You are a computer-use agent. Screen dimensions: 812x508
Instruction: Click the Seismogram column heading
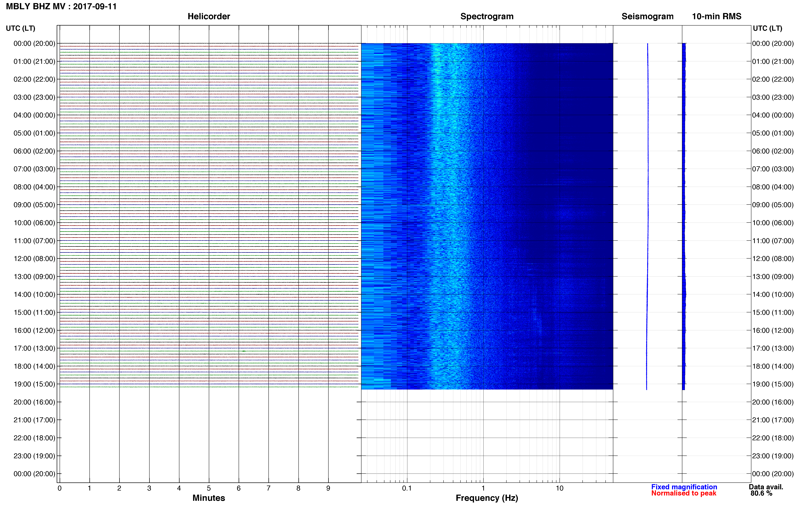coord(648,16)
